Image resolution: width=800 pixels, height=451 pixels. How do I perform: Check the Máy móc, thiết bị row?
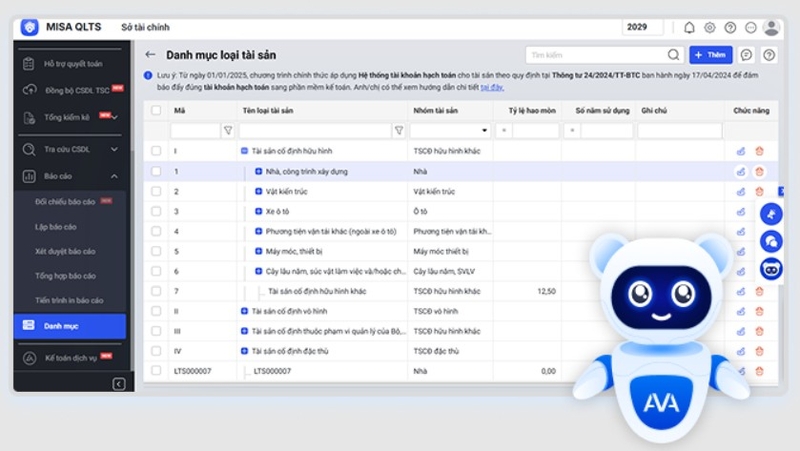tap(156, 251)
